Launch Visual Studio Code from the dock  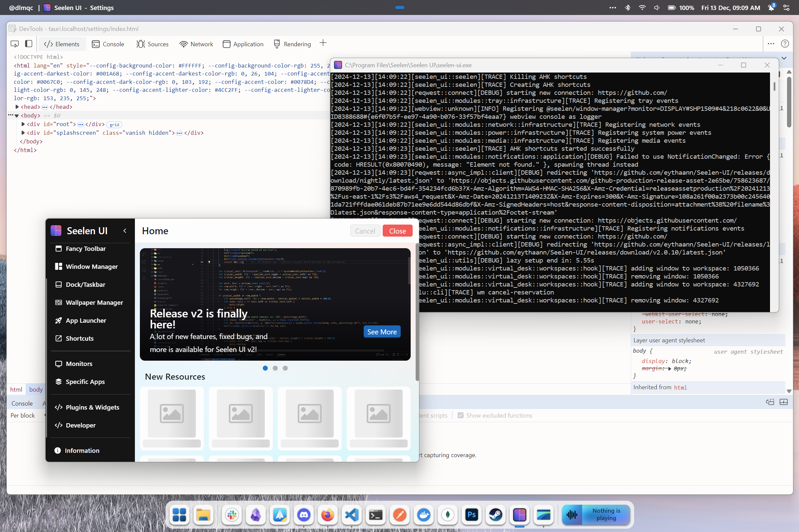coord(352,515)
